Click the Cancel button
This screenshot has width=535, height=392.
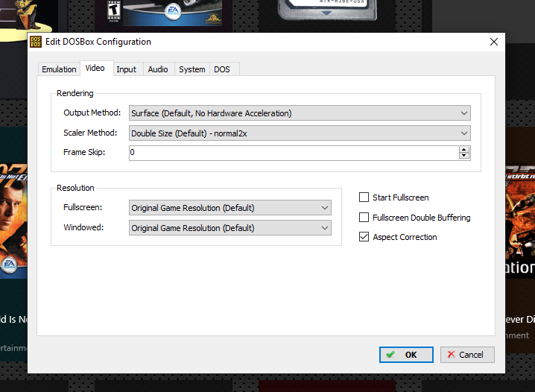467,355
